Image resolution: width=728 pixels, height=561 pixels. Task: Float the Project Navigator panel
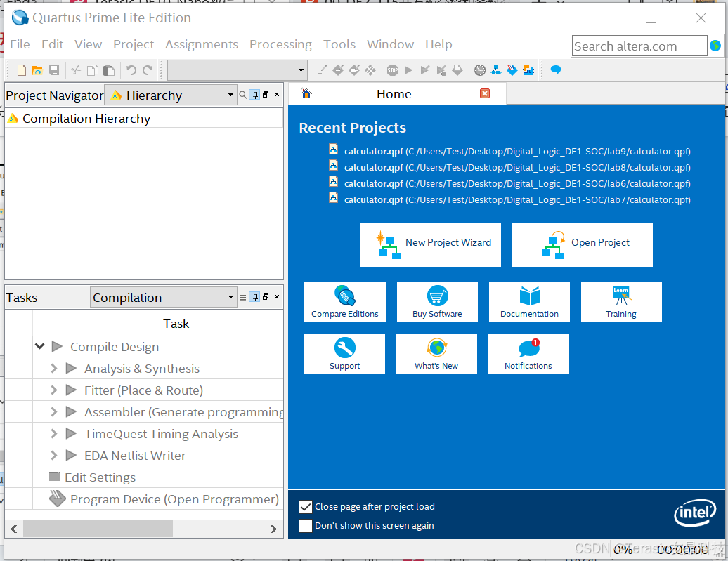click(x=266, y=95)
